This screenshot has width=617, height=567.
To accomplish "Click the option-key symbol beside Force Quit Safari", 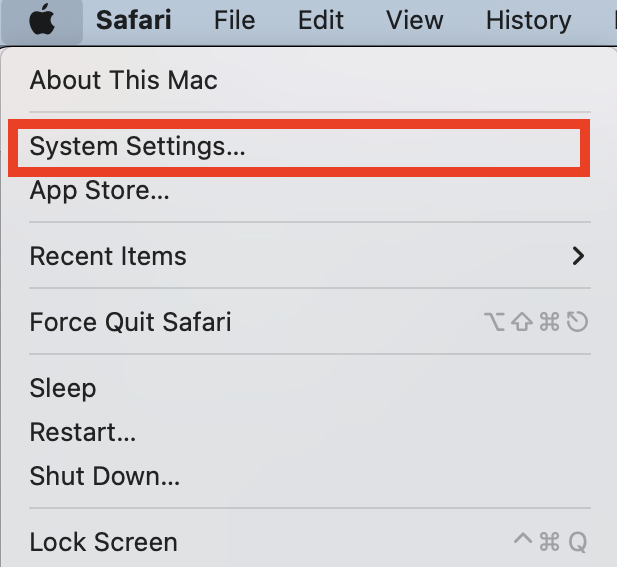I will pyautogui.click(x=494, y=322).
